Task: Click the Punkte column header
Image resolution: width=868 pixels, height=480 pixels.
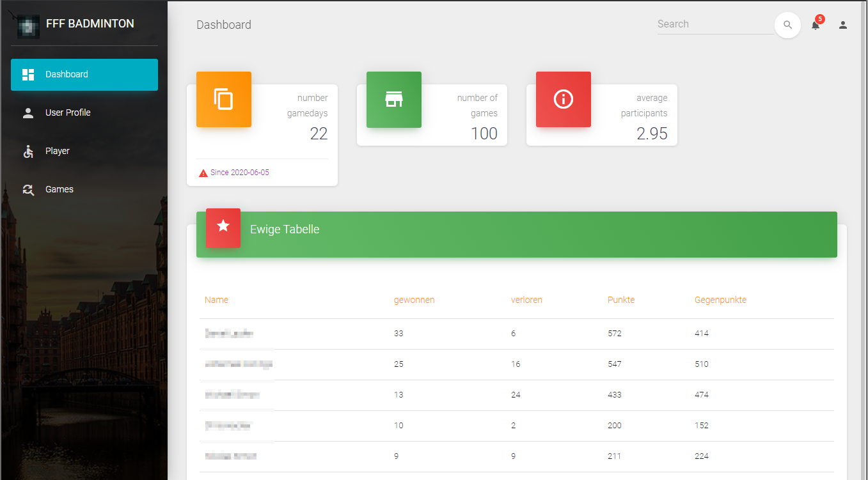Action: [620, 300]
